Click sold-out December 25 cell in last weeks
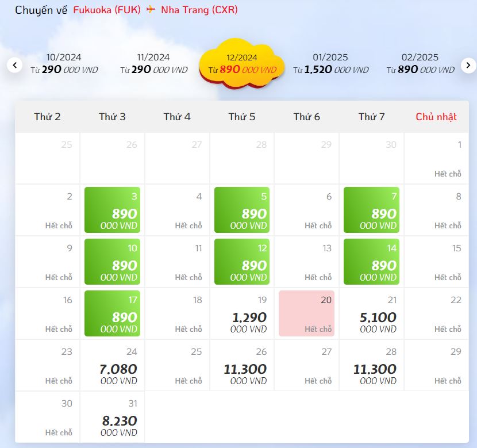477x448 pixels. tap(177, 365)
